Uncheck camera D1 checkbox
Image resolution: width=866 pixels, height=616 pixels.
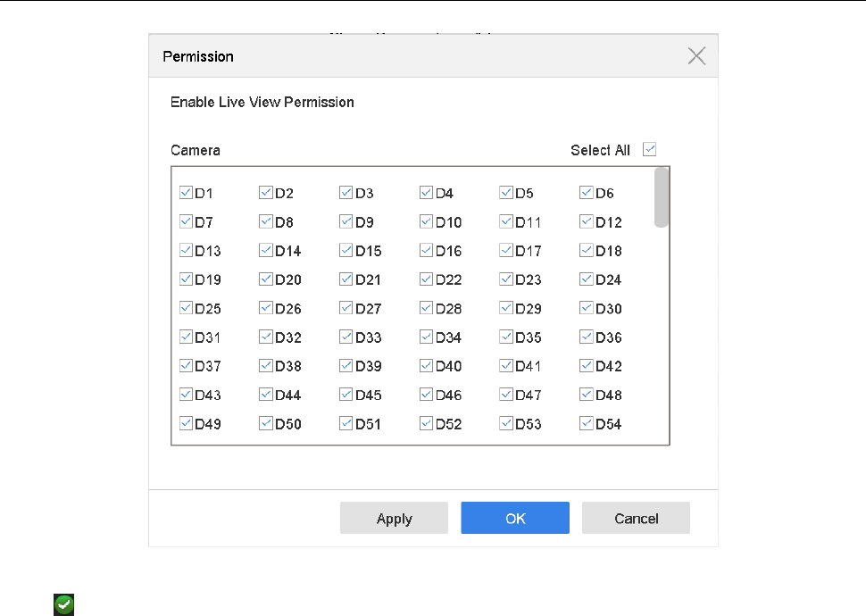click(x=186, y=193)
